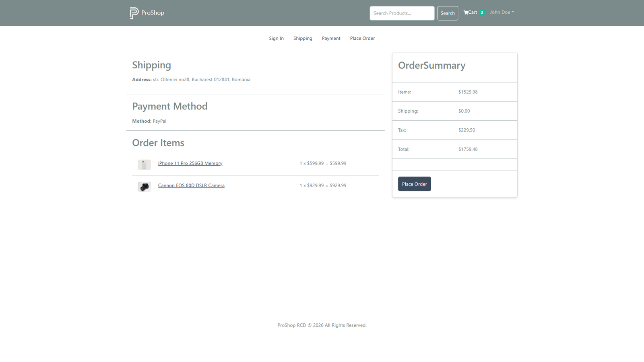Click the Shipping section heading
The image size is (644, 362).
pyautogui.click(x=151, y=65)
